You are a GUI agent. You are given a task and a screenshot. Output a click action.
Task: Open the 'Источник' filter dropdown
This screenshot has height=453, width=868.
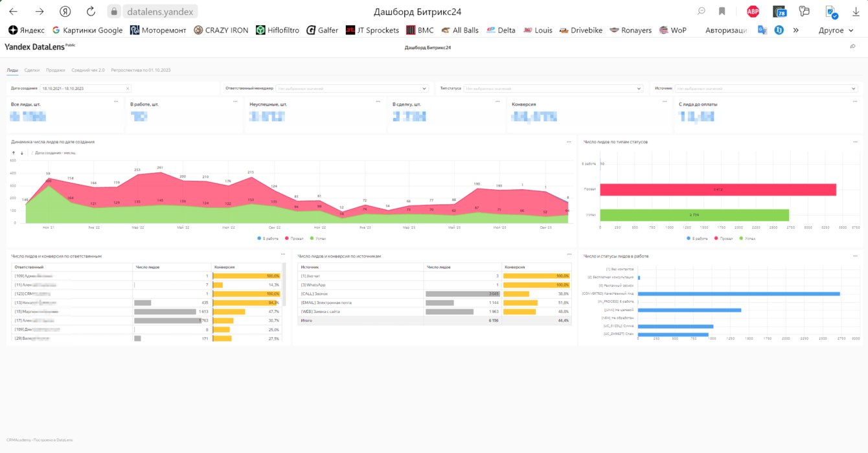pos(766,89)
